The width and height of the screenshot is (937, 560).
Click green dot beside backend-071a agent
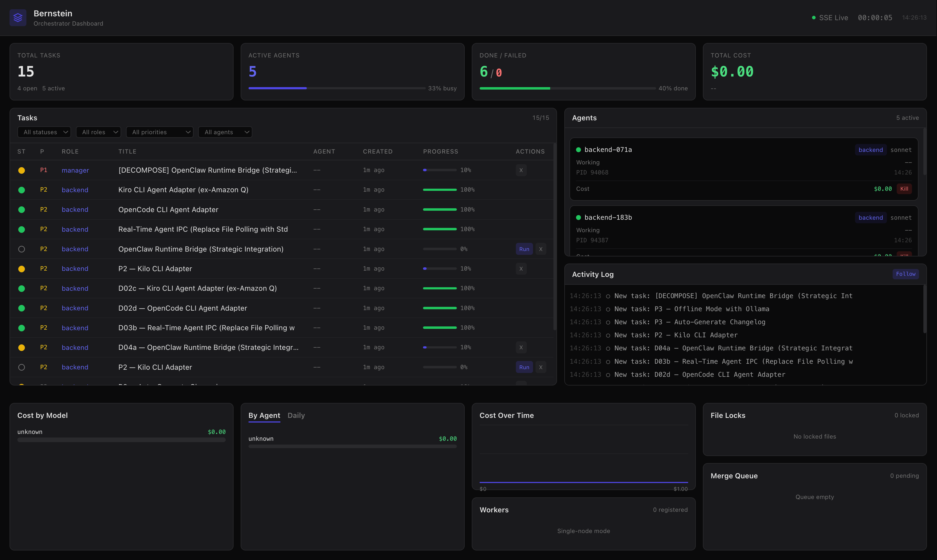[578, 150]
